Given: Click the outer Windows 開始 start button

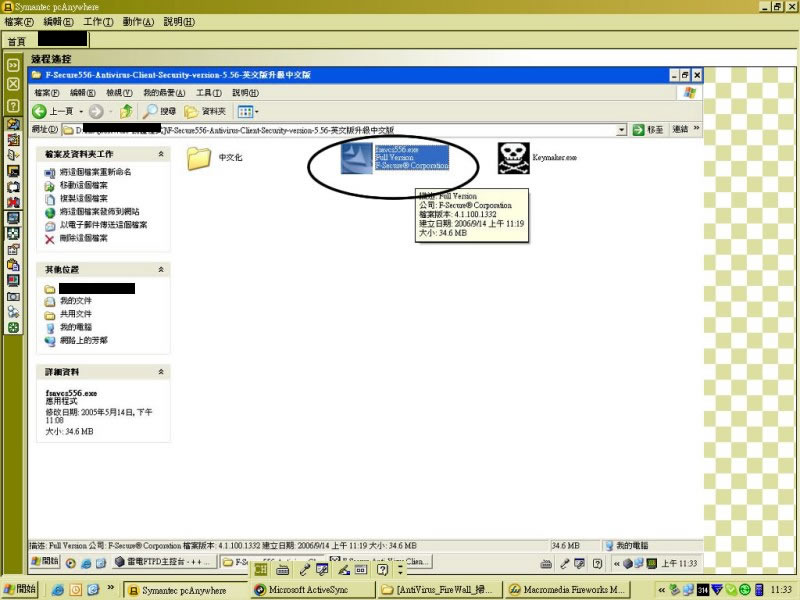Looking at the screenshot, I should [x=20, y=589].
